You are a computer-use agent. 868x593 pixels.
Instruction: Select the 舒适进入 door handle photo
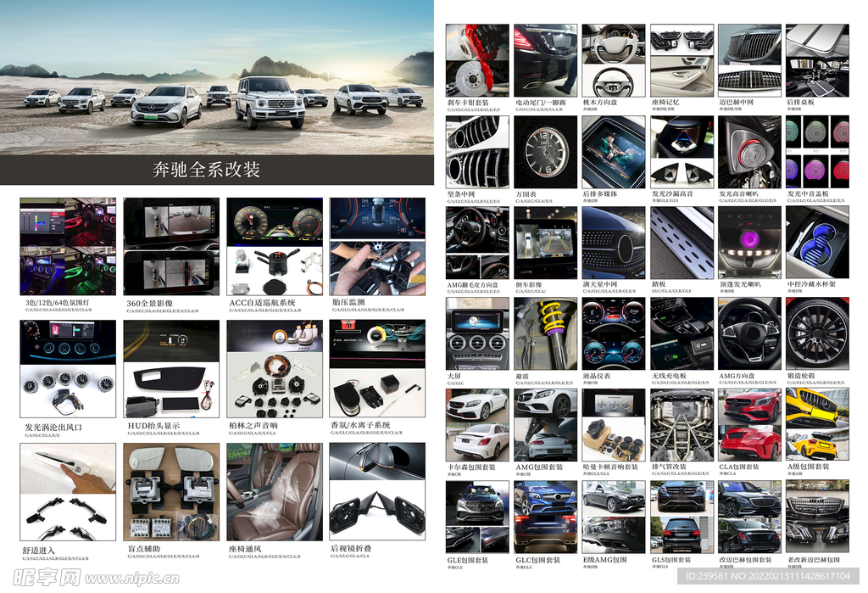68,492
